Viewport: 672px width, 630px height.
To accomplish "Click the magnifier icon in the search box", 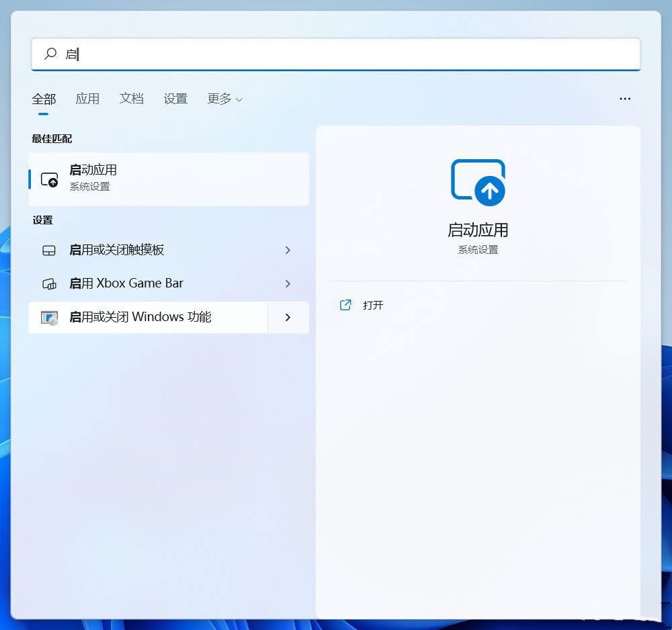I will pos(50,54).
